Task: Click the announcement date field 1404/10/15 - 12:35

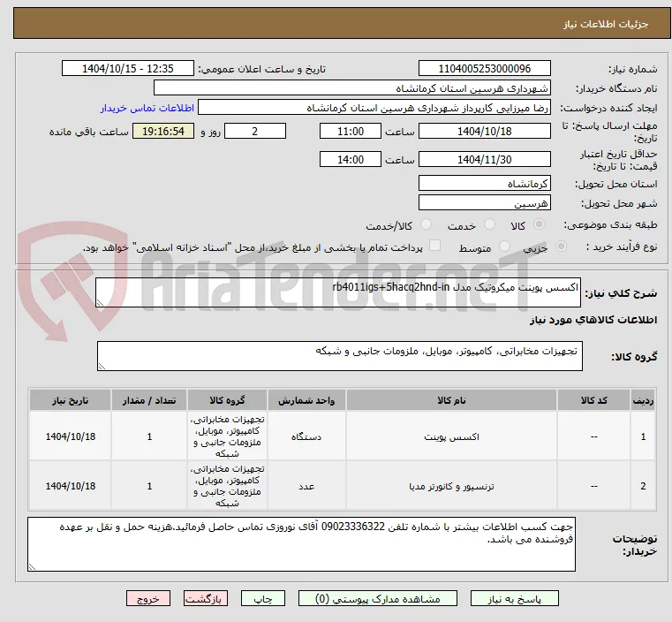Action: (x=128, y=69)
